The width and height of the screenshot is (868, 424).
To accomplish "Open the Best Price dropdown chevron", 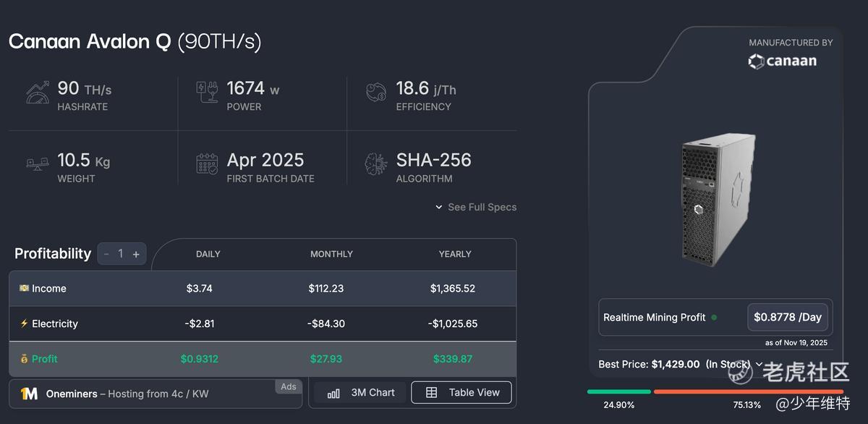I will (759, 364).
